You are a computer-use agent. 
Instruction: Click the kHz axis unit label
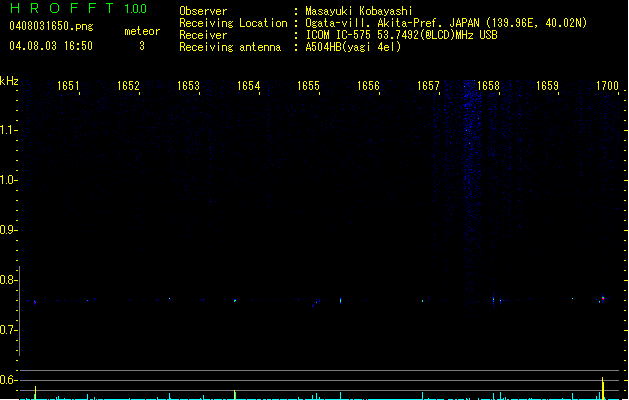(x=9, y=81)
